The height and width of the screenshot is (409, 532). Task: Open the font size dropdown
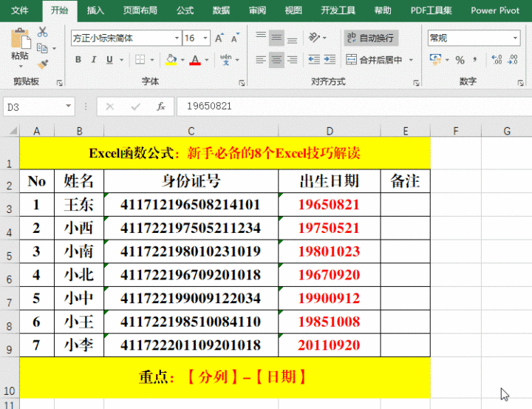click(x=205, y=38)
